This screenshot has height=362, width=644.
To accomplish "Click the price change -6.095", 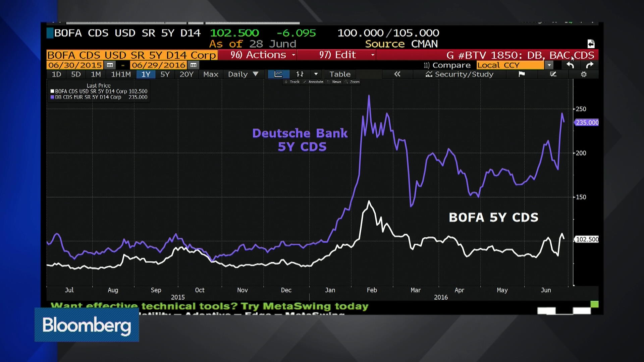I will [296, 33].
